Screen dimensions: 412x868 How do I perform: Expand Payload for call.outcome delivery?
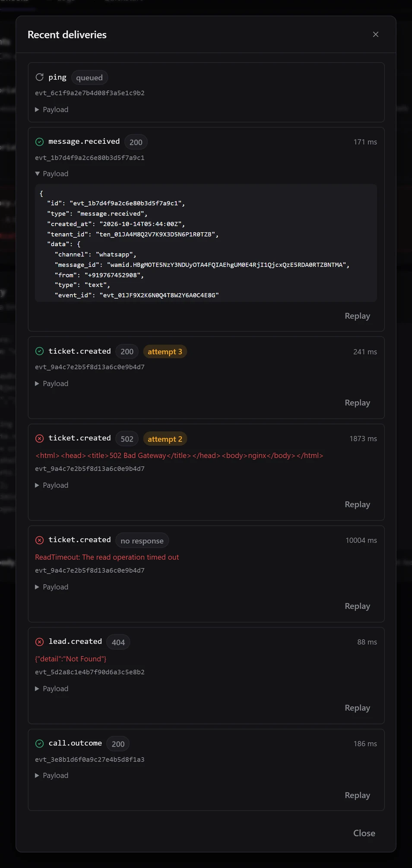52,776
